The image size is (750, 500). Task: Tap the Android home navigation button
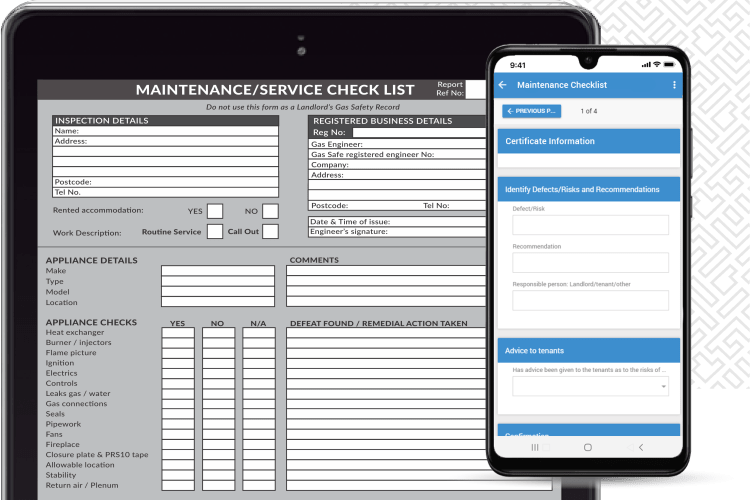588,447
